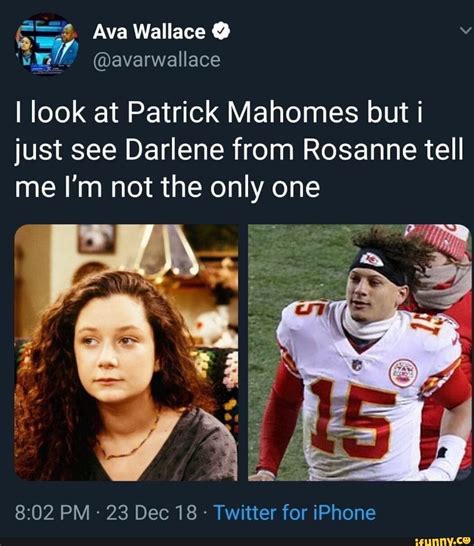This screenshot has width=474, height=546.
Task: Select the 23 Dec 18 date
Action: coord(152,513)
